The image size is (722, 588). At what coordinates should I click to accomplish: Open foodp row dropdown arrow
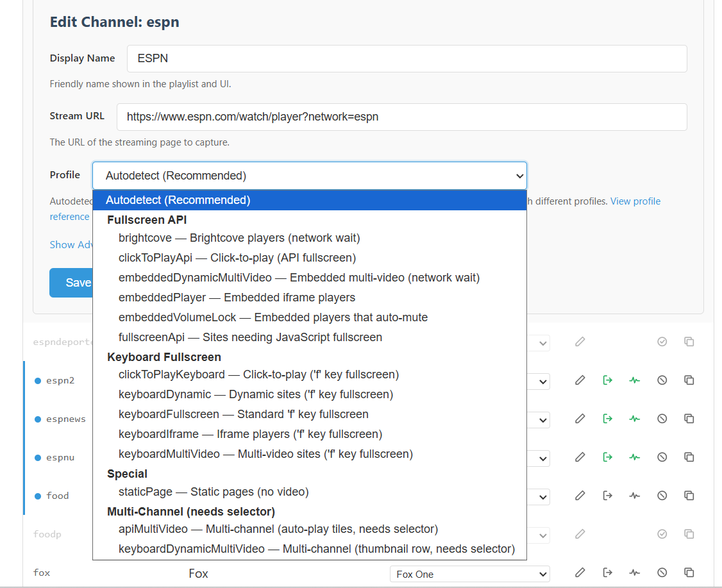[543, 535]
